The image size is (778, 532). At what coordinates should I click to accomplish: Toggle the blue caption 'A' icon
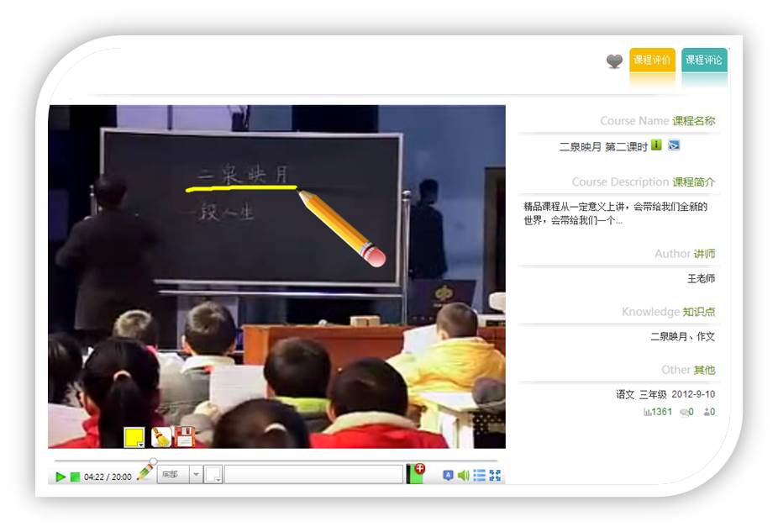tap(448, 476)
